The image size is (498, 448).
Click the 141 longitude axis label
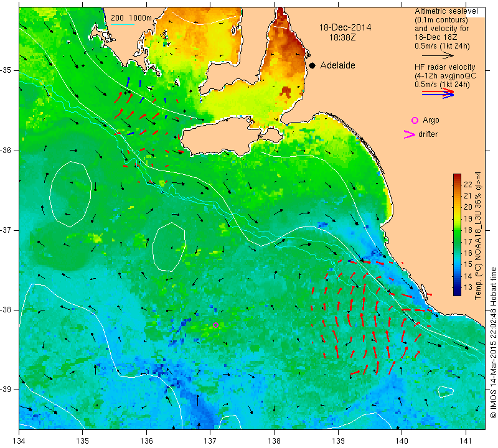(466, 441)
